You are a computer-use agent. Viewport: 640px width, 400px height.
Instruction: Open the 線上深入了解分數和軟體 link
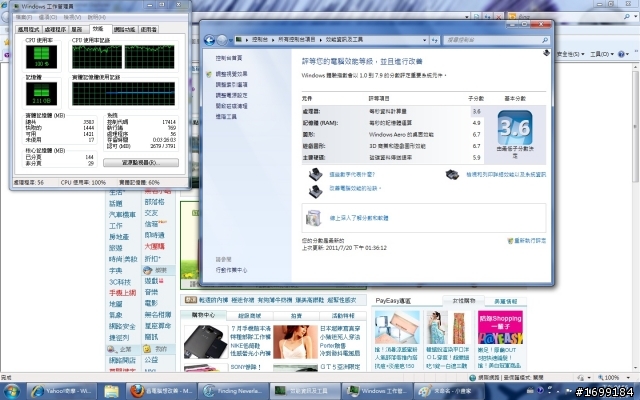tap(359, 218)
